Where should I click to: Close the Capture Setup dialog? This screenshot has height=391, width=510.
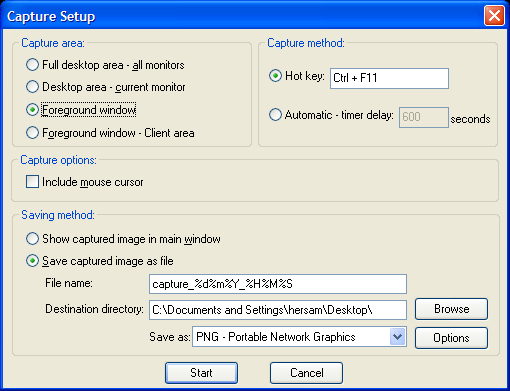[494, 16]
